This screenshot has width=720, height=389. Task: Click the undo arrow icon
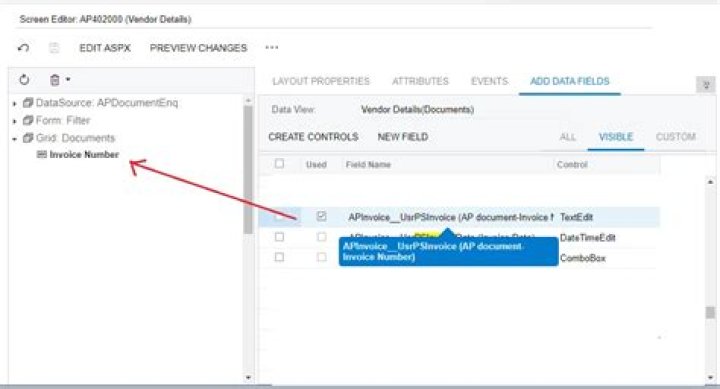click(x=23, y=47)
